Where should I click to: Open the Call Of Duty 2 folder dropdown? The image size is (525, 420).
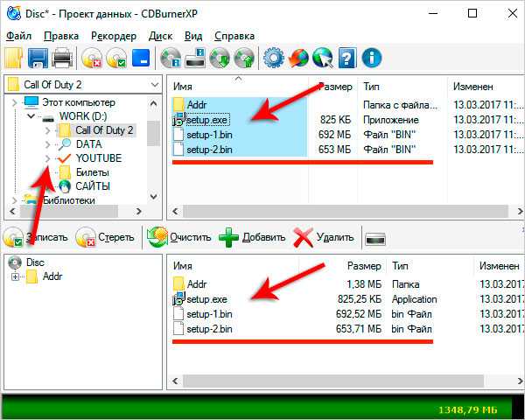coord(155,85)
